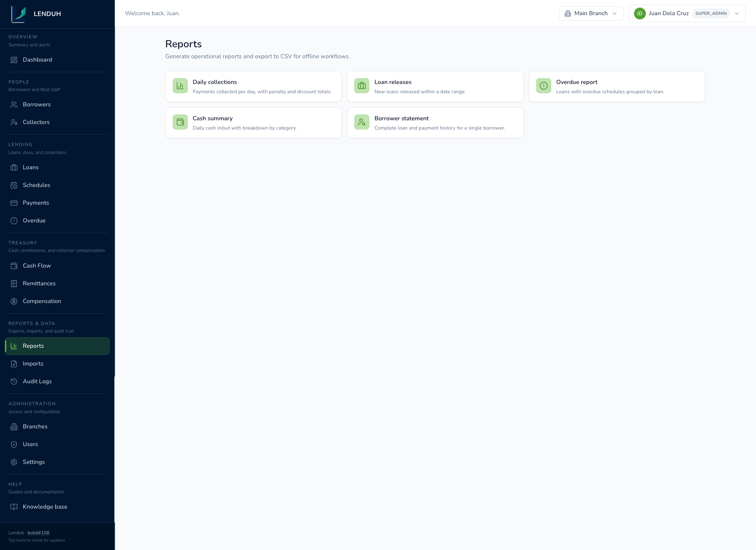Open the Overdue report card title

pyautogui.click(x=577, y=82)
